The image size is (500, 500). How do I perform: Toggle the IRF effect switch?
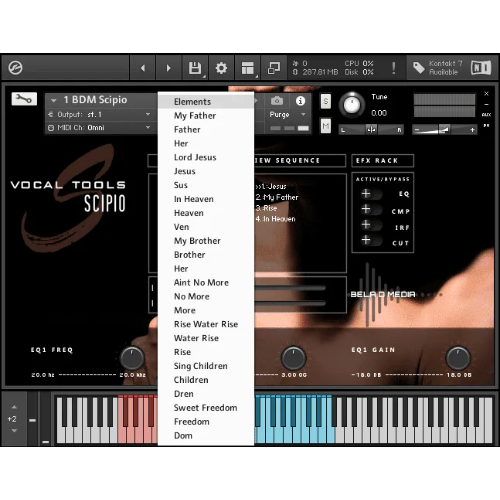tap(371, 225)
